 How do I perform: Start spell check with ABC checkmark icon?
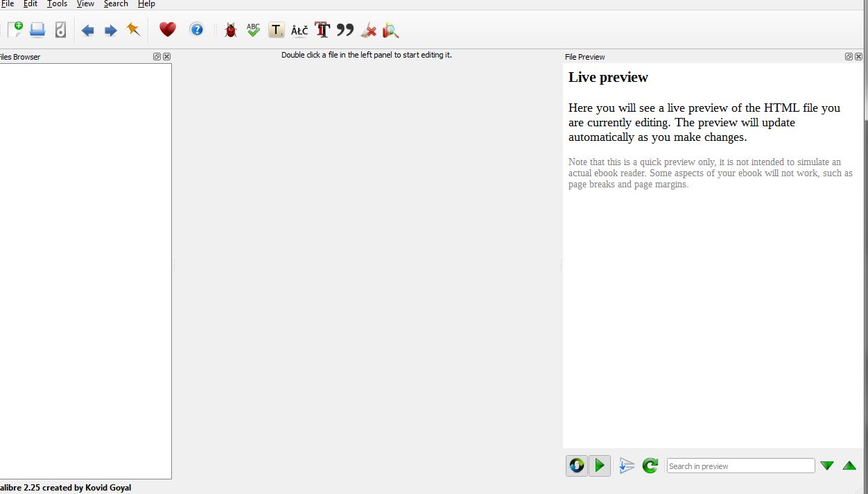coord(253,30)
